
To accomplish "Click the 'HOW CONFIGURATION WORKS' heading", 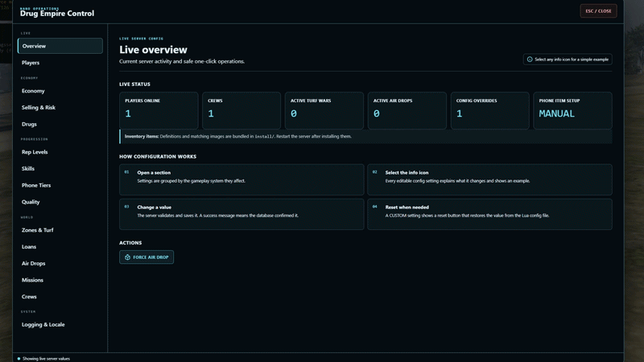I will pos(158,156).
